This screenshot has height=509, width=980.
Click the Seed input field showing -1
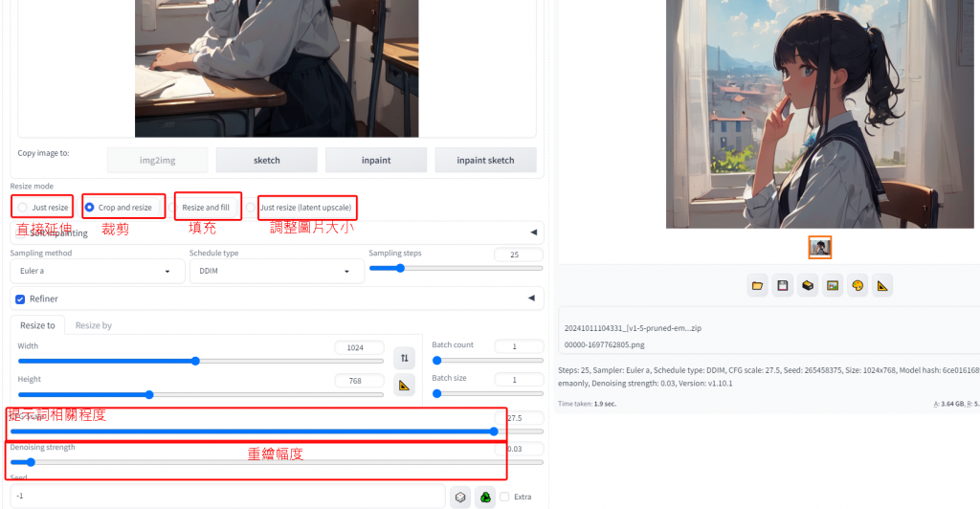coord(228,496)
